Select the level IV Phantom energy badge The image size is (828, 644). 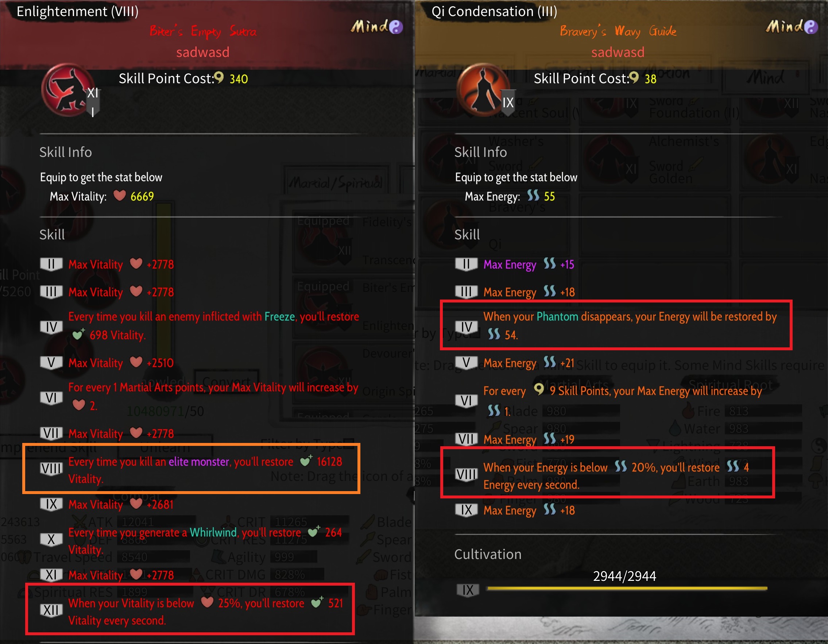click(466, 327)
